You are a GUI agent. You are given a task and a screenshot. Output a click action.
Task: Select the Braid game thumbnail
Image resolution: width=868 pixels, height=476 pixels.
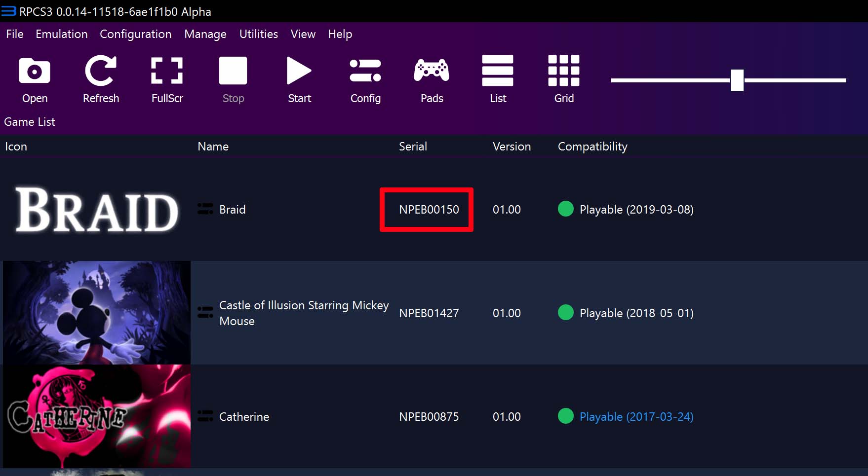coord(97,209)
